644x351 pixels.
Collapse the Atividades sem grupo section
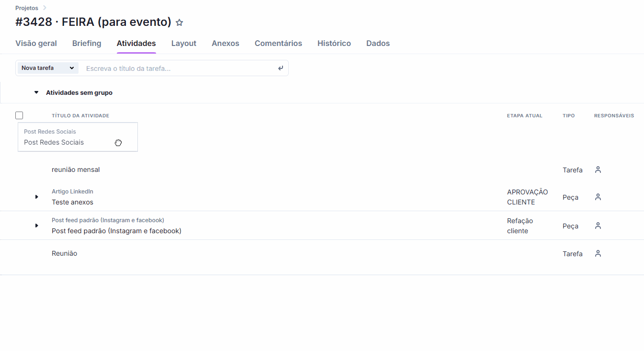[36, 92]
